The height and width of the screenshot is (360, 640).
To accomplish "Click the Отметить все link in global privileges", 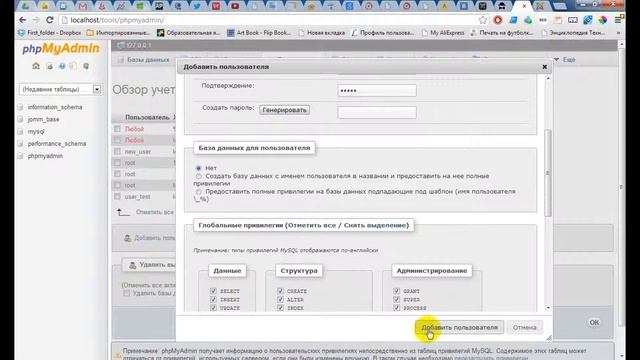I will [x=312, y=225].
